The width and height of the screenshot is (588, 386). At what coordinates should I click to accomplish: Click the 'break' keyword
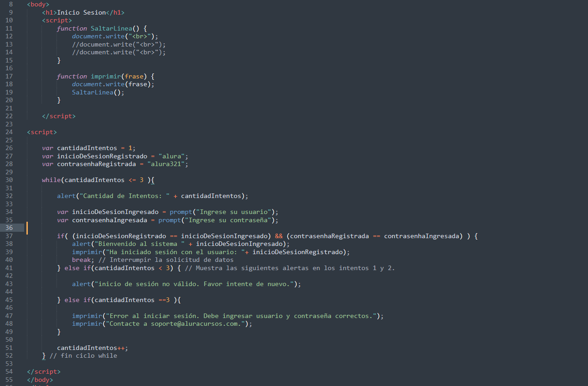82,260
